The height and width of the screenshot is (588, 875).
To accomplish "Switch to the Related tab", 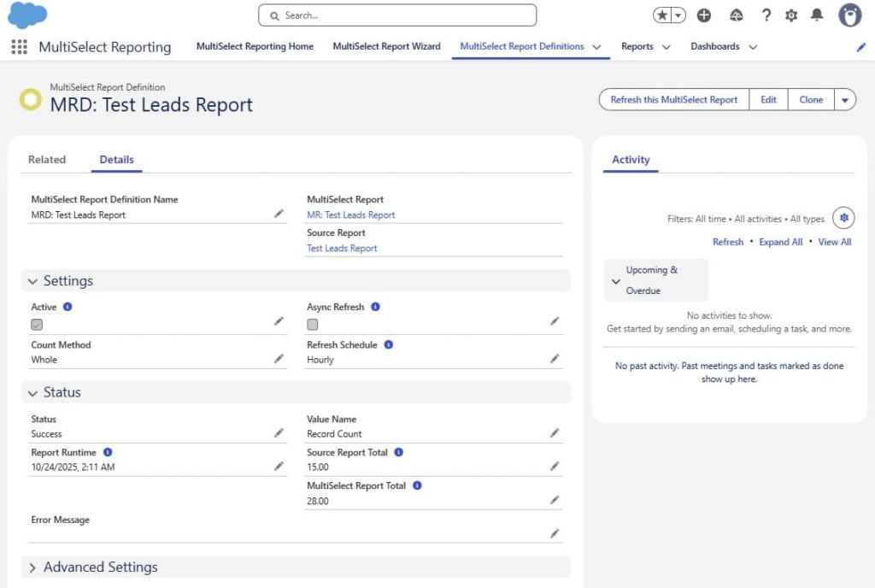I will 48,159.
